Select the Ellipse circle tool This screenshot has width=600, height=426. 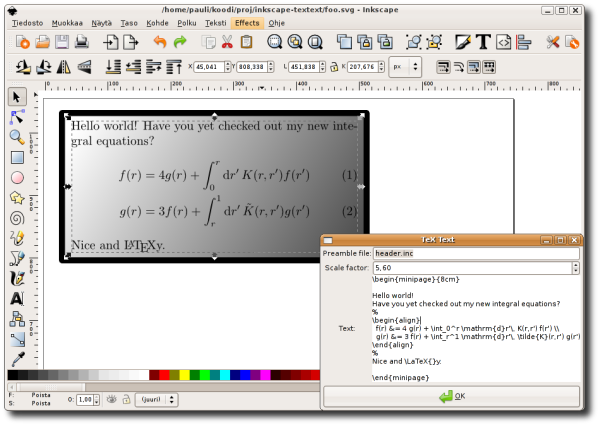(17, 178)
